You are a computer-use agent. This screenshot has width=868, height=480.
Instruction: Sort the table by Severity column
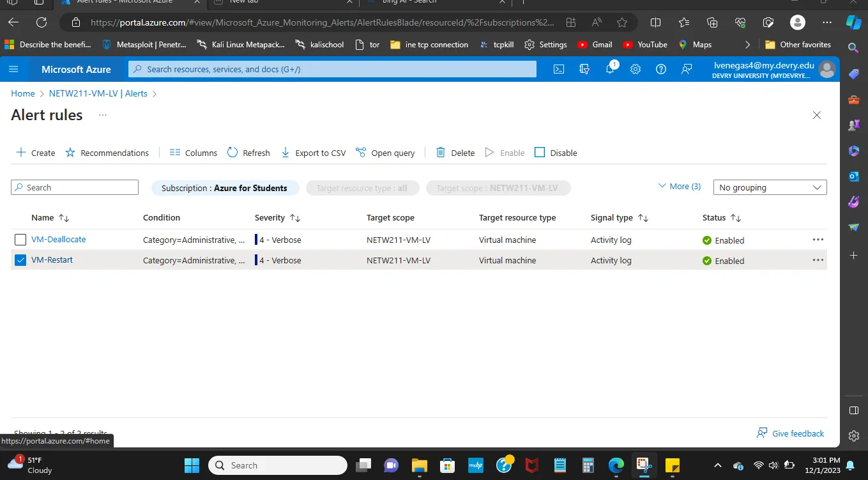point(277,217)
